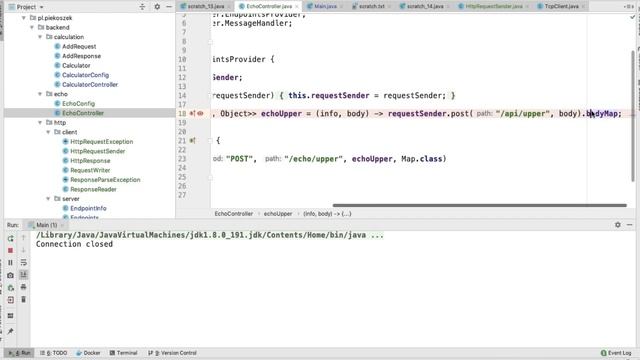Click echoUpper breadcrumb
Screen dimensions: 640x360
[278, 213]
